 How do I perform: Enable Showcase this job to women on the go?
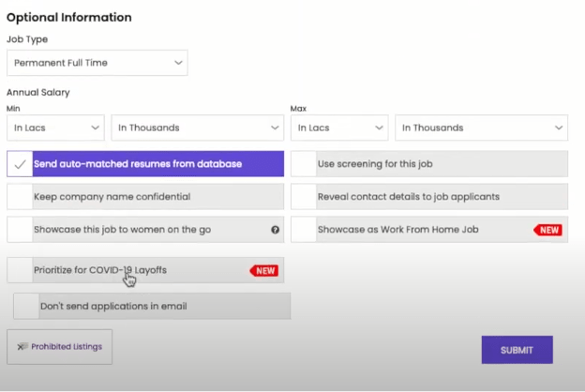[20, 229]
